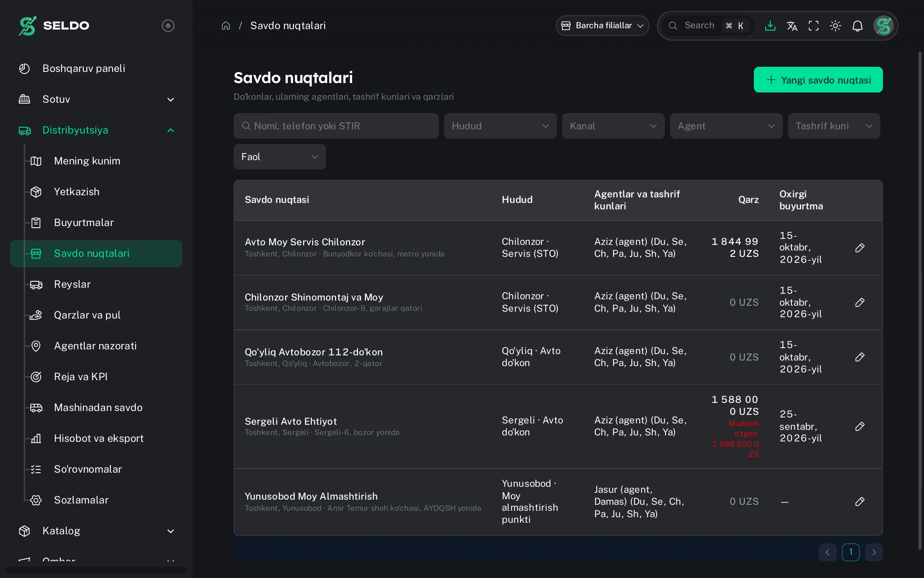Toggle fullscreen mode icon

click(x=814, y=26)
